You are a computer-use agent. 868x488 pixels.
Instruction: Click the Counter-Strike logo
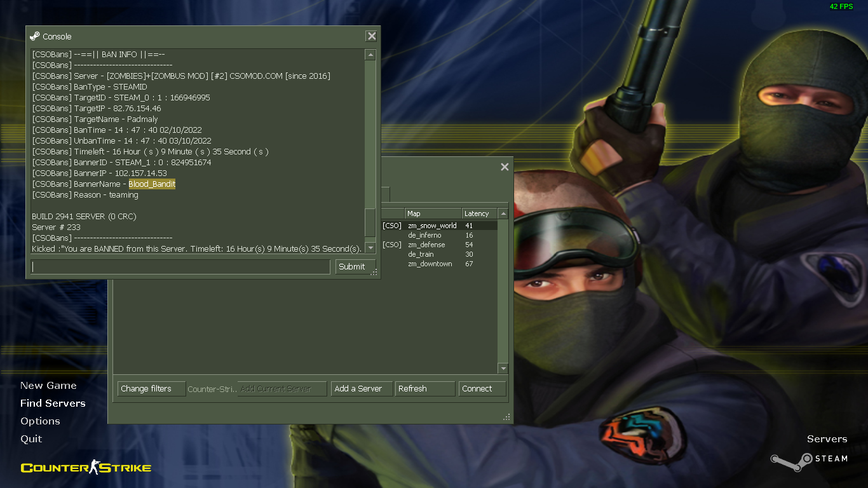tap(86, 468)
